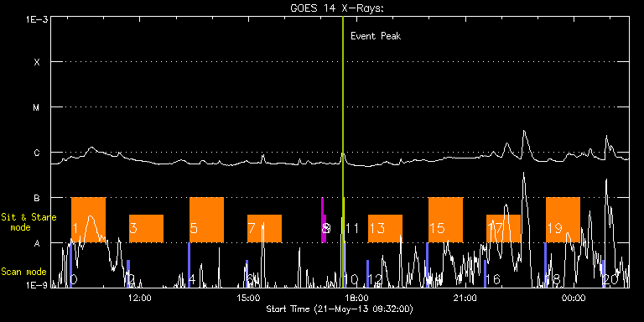Select the orange Sit & Stare block 13
The image size is (644, 322).
click(385, 228)
